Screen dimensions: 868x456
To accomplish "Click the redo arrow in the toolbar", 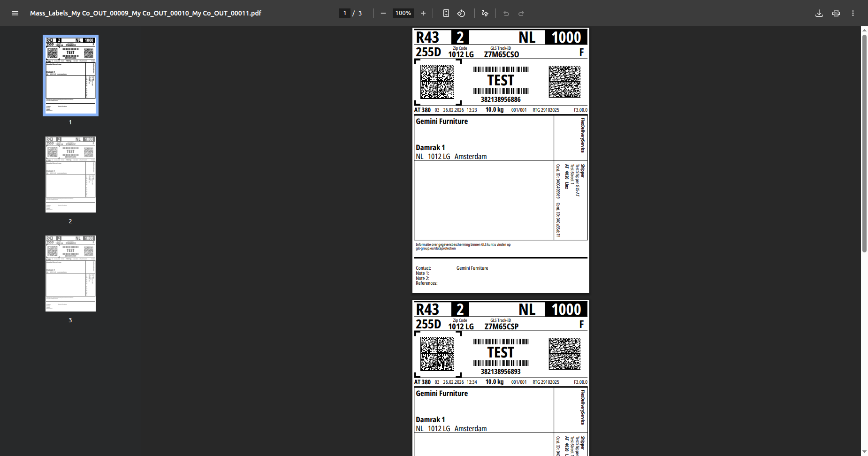I will click(x=521, y=13).
